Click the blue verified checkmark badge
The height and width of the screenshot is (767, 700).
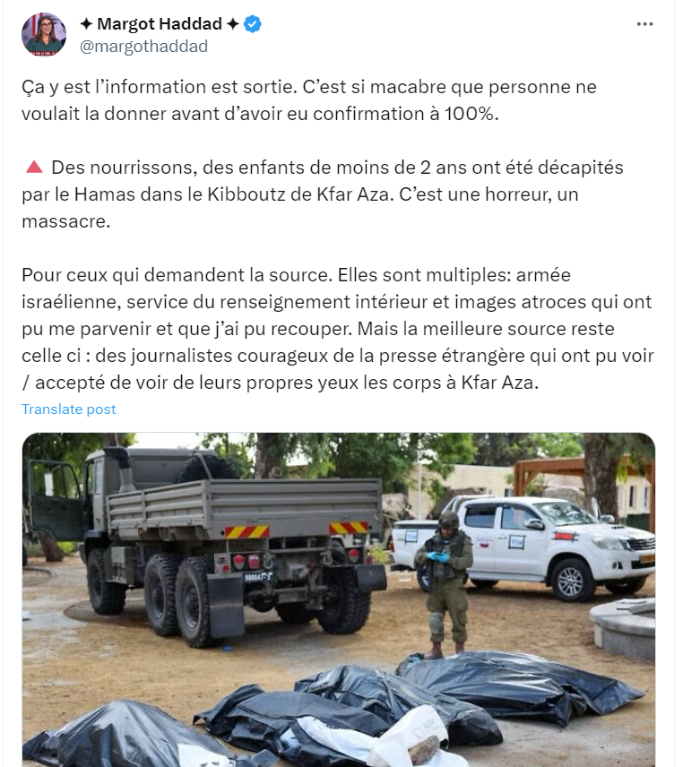click(x=253, y=24)
